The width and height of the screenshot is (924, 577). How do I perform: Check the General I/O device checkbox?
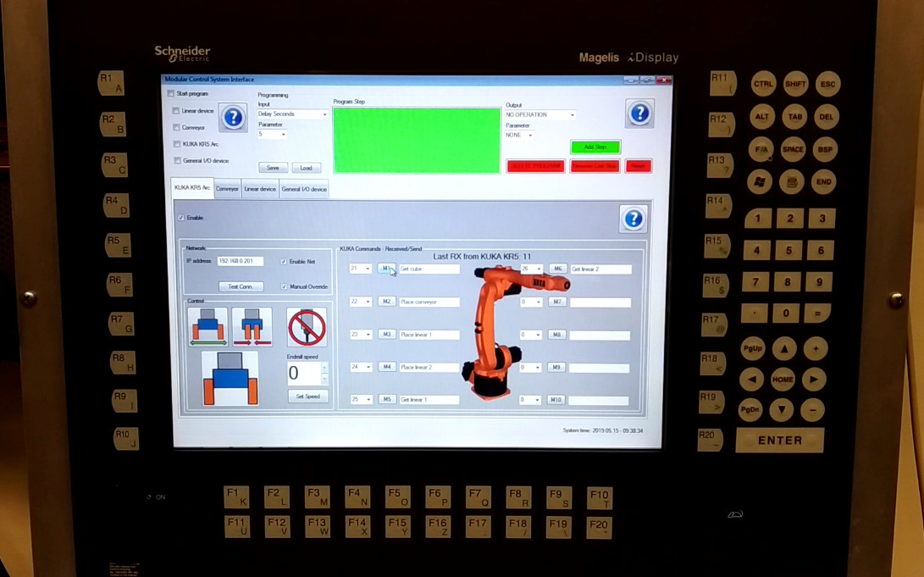point(177,160)
